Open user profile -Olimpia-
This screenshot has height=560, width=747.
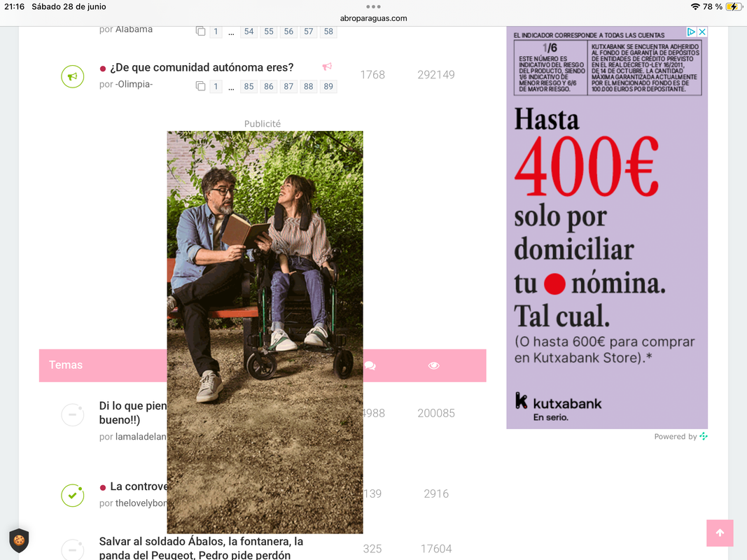pyautogui.click(x=134, y=84)
